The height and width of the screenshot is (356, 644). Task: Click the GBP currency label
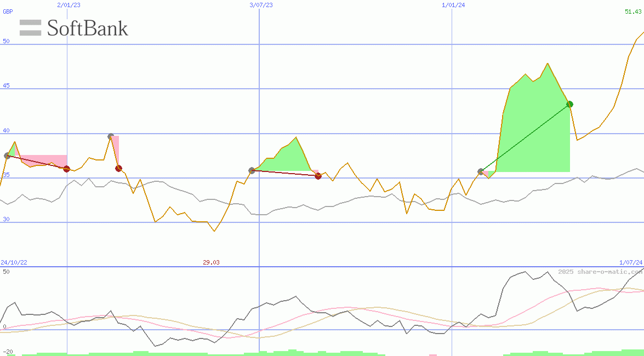pyautogui.click(x=8, y=12)
